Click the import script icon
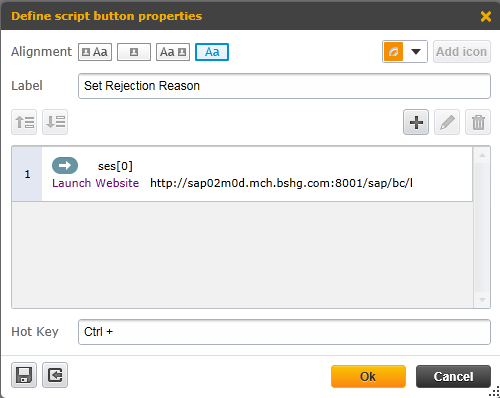The height and width of the screenshot is (398, 500). pos(55,375)
